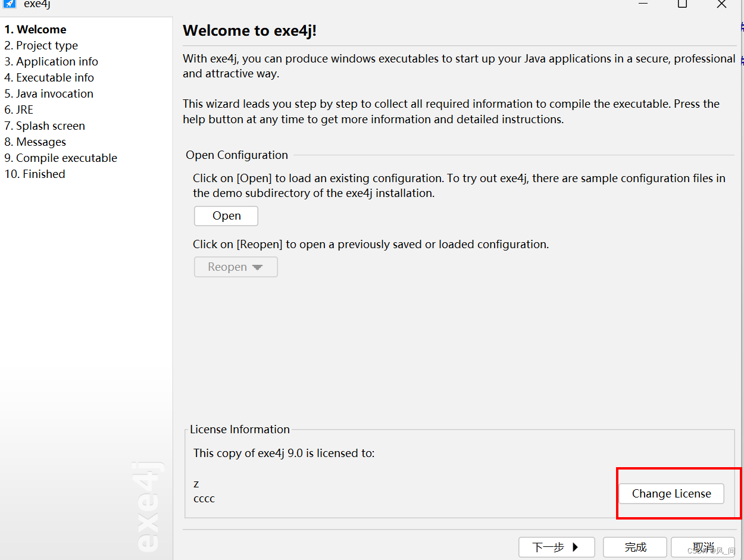Select the Messages step
This screenshot has width=744, height=560.
[35, 142]
